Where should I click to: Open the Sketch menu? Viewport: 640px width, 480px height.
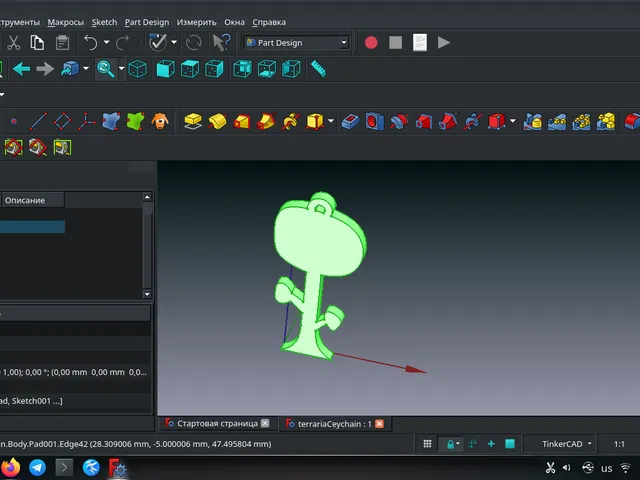click(x=104, y=22)
